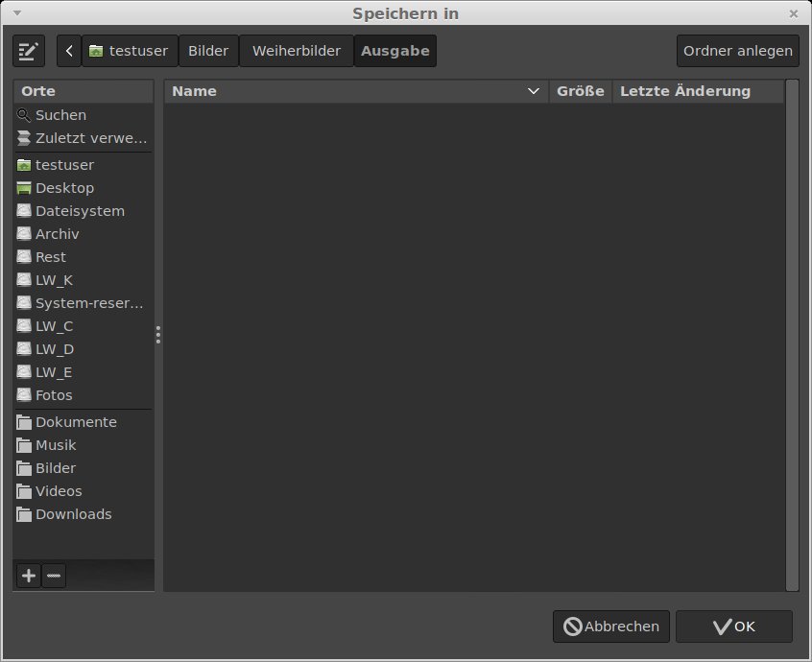Confirm with the OK button
The width and height of the screenshot is (812, 662).
[734, 627]
